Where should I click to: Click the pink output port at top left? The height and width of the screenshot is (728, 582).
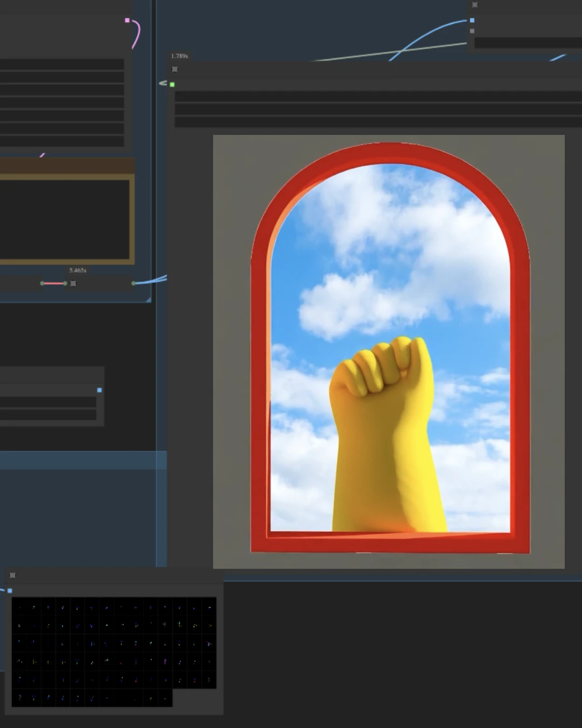click(127, 21)
